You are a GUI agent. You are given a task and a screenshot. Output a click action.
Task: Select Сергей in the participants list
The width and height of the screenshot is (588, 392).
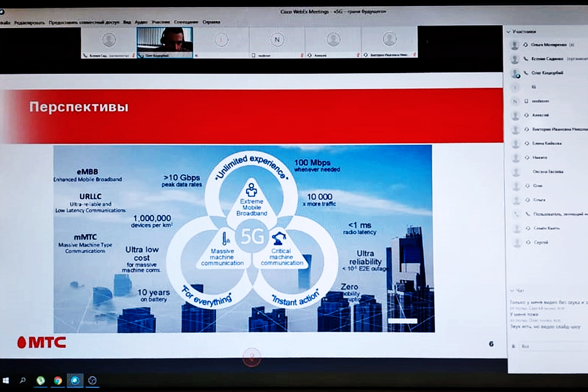pyautogui.click(x=541, y=242)
